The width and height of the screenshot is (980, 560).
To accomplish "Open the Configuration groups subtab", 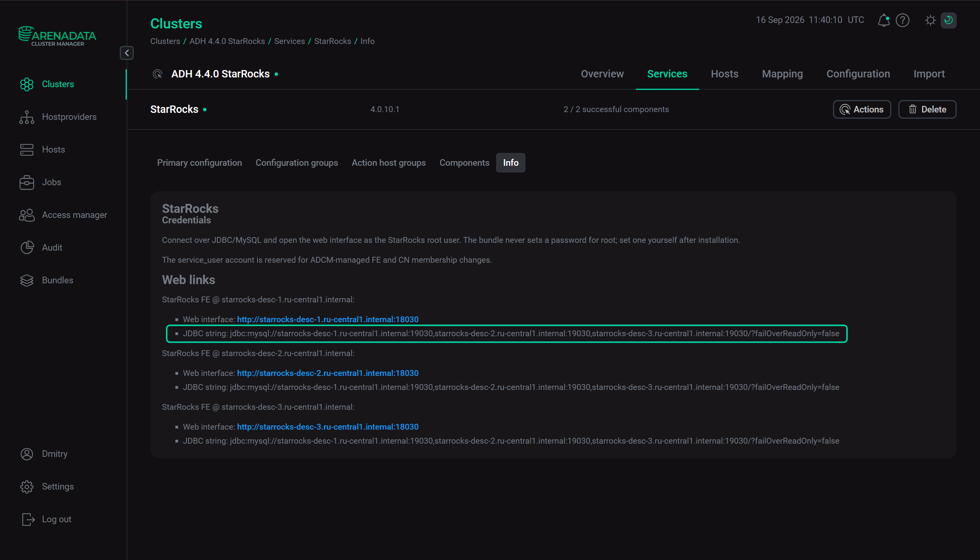I will (297, 163).
